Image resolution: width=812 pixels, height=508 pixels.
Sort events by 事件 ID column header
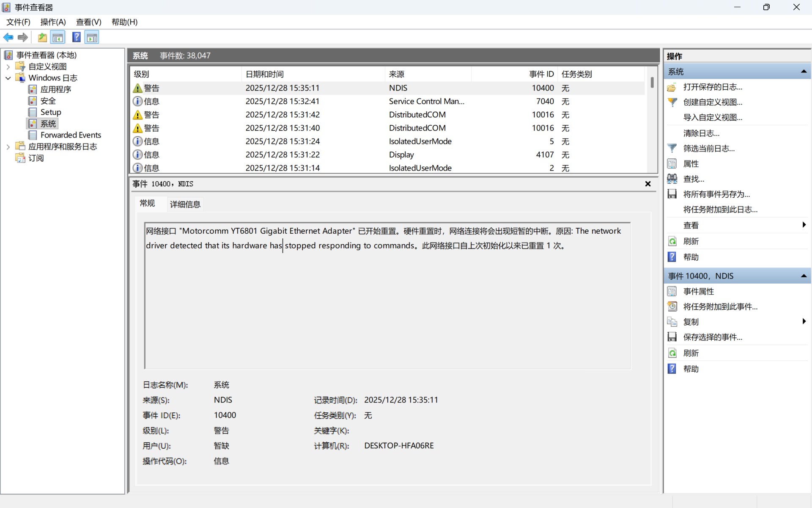(x=514, y=74)
